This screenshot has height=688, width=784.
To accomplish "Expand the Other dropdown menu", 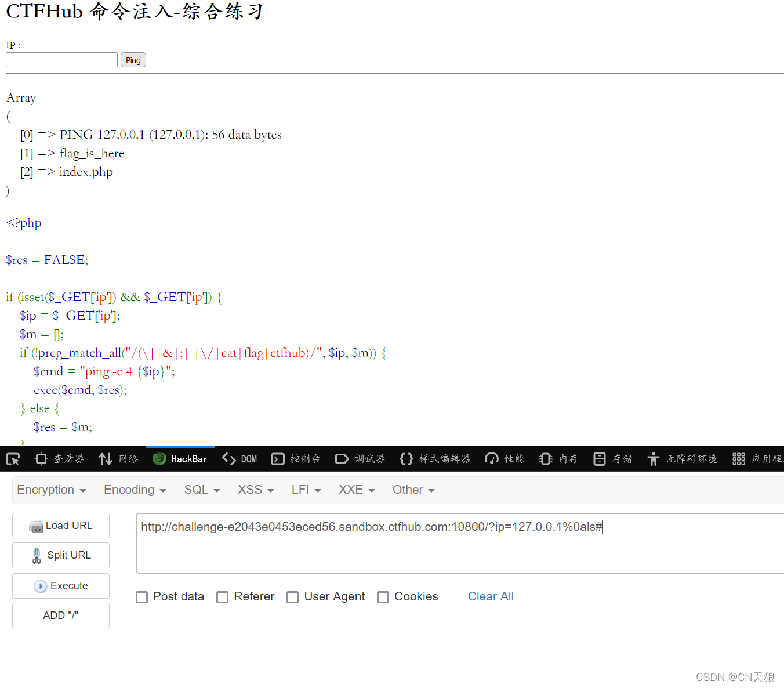I will click(x=413, y=490).
